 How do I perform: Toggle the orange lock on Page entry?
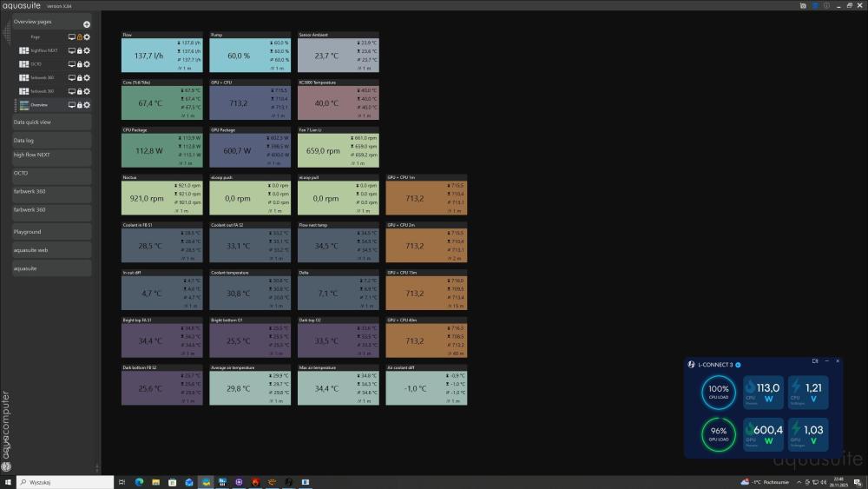(79, 37)
